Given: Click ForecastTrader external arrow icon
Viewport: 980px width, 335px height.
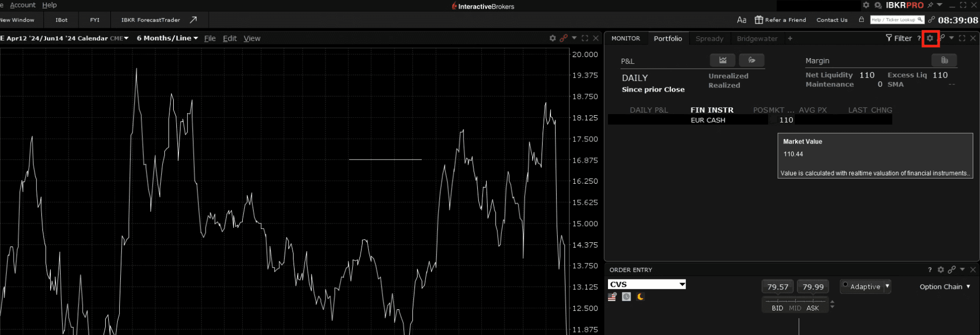Looking at the screenshot, I should tap(193, 20).
